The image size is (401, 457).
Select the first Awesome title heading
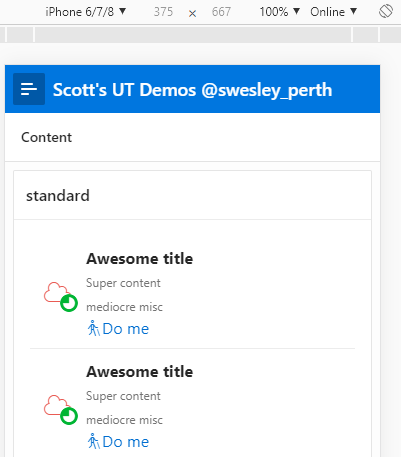139,259
